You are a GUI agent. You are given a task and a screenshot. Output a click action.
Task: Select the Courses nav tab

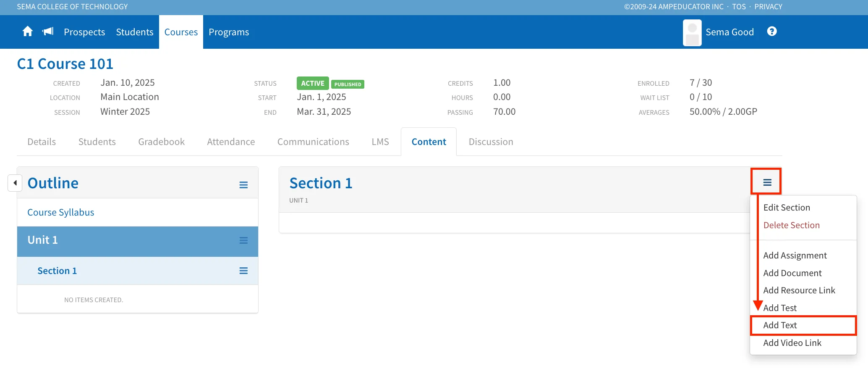click(x=181, y=32)
